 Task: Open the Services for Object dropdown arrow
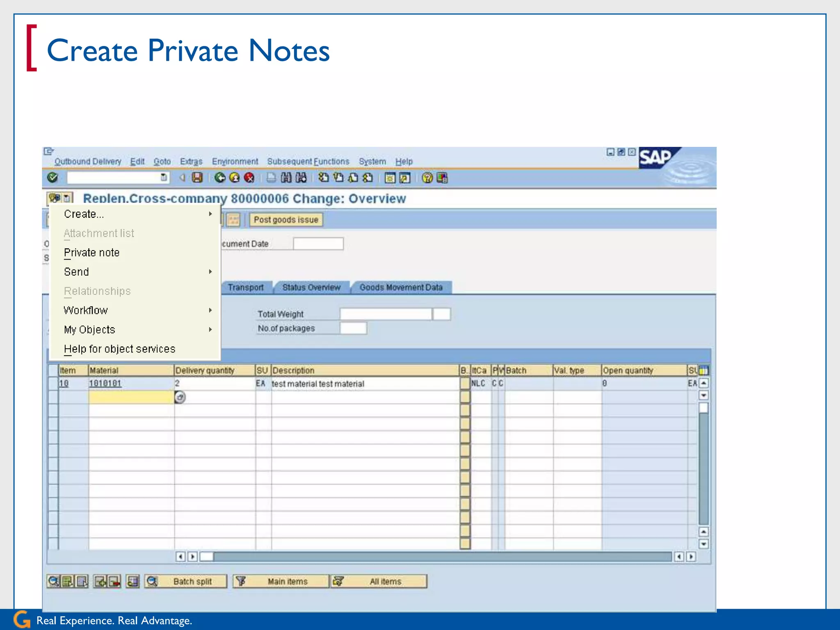coord(67,198)
